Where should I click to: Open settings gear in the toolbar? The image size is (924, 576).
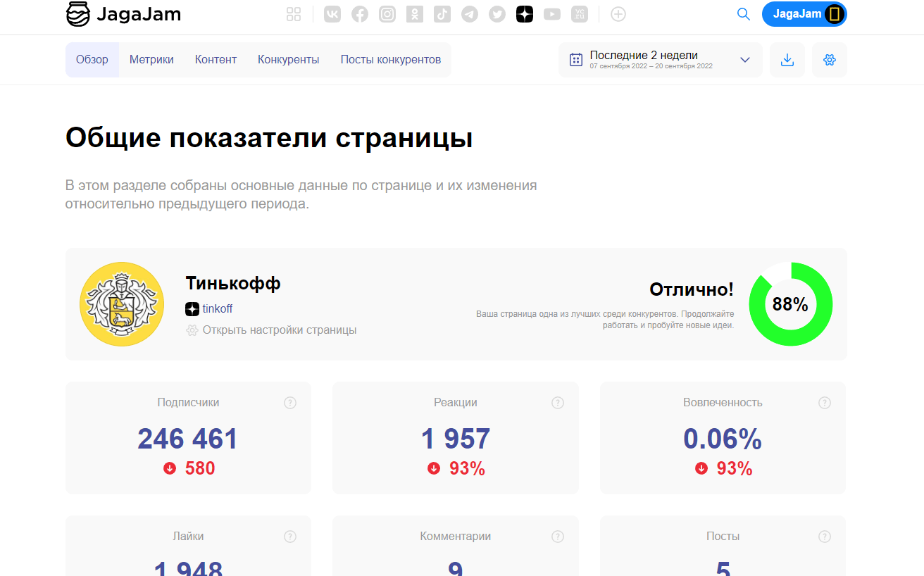(x=830, y=60)
